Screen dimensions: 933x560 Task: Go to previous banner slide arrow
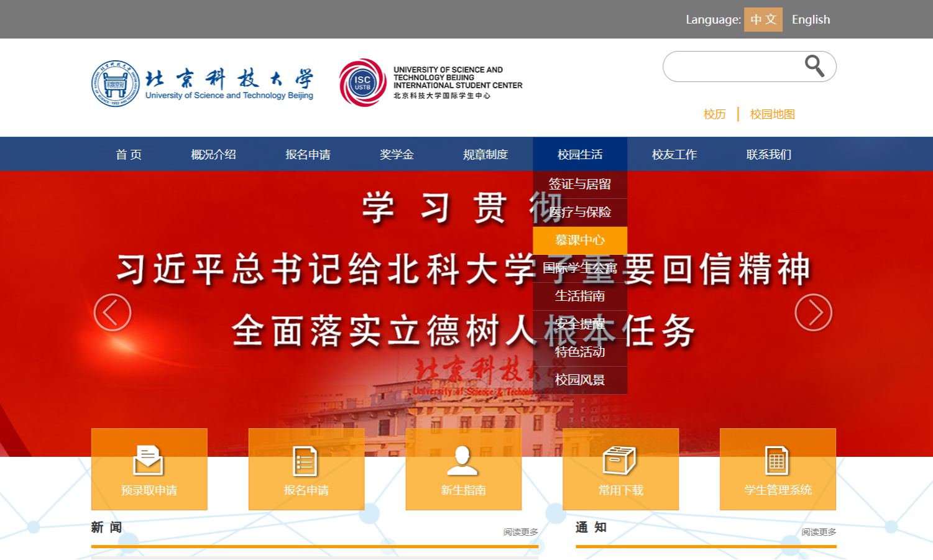(x=113, y=312)
